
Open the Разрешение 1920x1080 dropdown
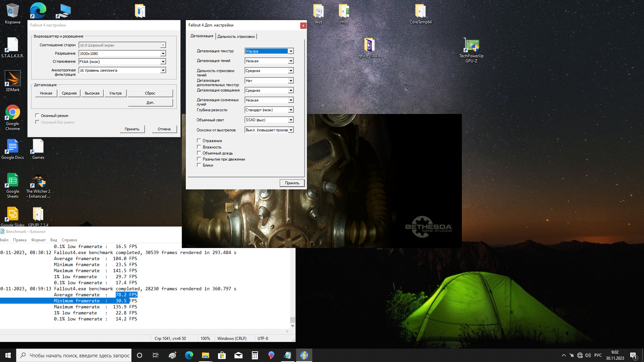163,54
